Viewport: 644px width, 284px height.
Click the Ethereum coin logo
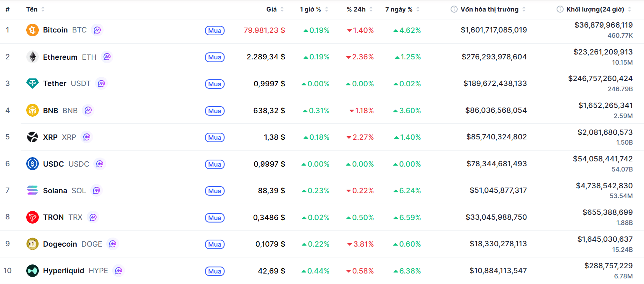tap(33, 57)
